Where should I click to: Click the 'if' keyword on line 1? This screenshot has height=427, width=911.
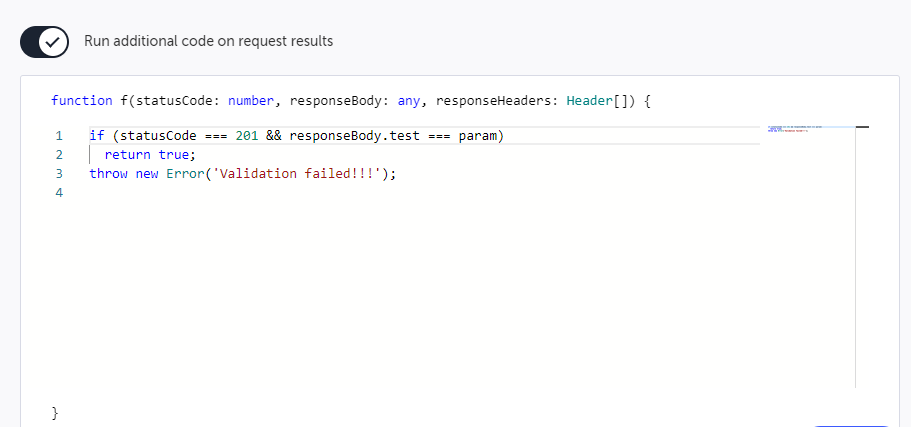[96, 135]
